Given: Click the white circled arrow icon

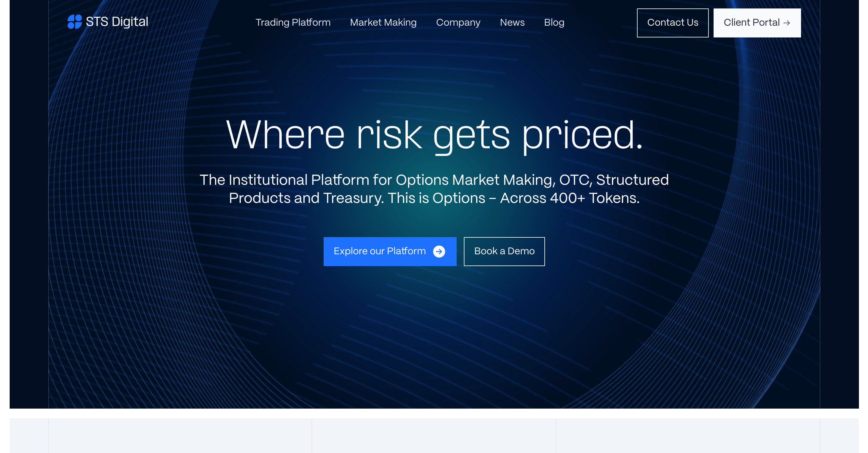Looking at the screenshot, I should [x=439, y=251].
